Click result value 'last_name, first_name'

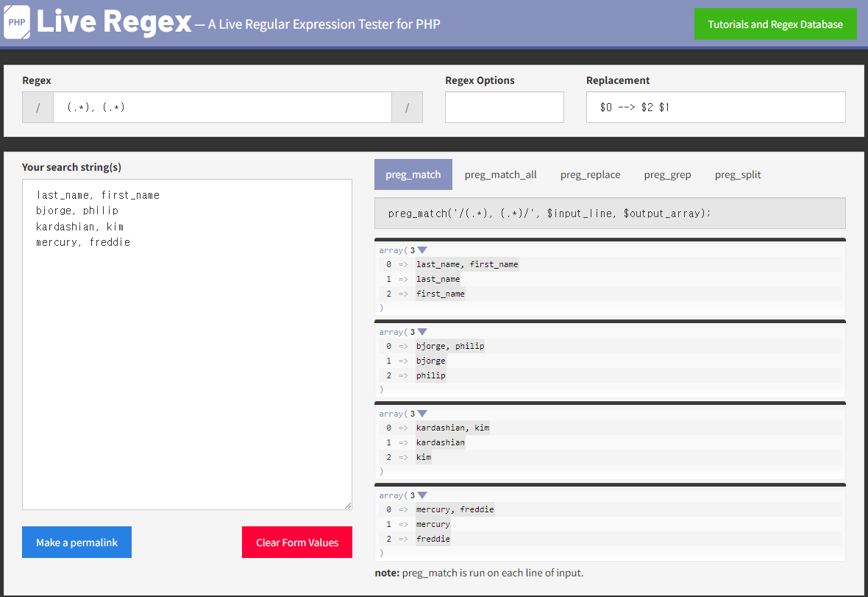click(467, 264)
